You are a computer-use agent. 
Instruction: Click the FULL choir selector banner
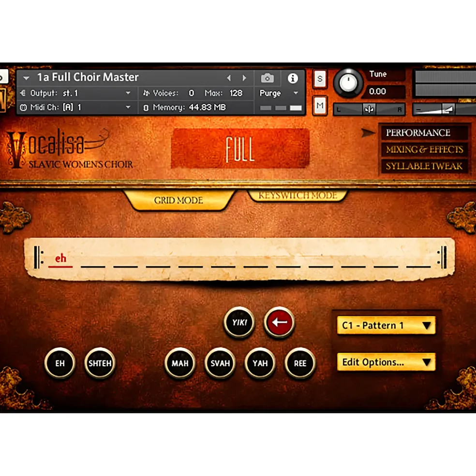[x=240, y=148]
